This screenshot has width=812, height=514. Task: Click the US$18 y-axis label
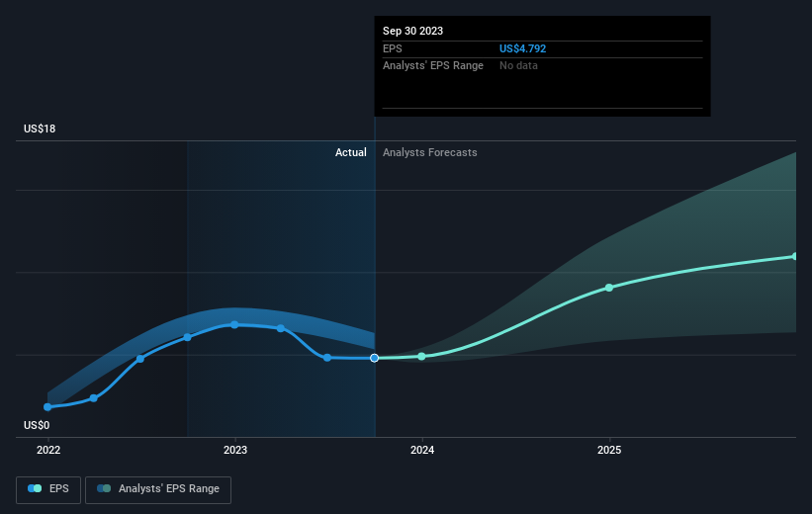(40, 128)
